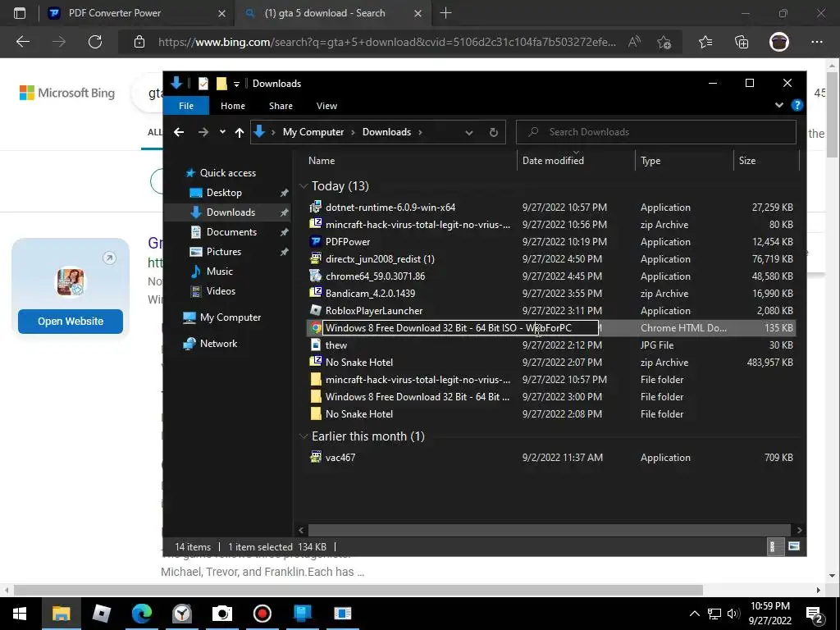Select Network in the navigation pane
This screenshot has height=630, width=840.
click(218, 344)
